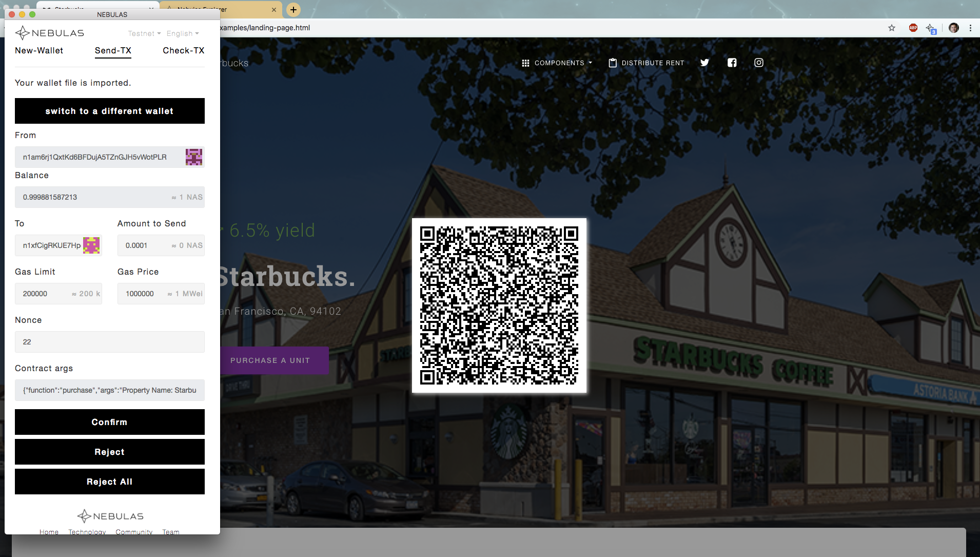The width and height of the screenshot is (980, 557).
Task: Open the Adblock Plus extension icon
Action: [x=913, y=28]
